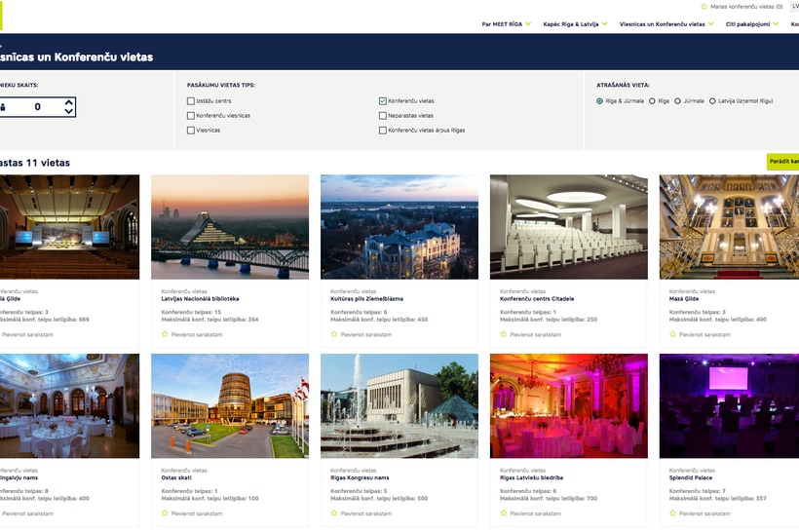This screenshot has width=799, height=532.
Task: Click the text 'Konferenču telpas: 15'
Action: click(x=192, y=312)
